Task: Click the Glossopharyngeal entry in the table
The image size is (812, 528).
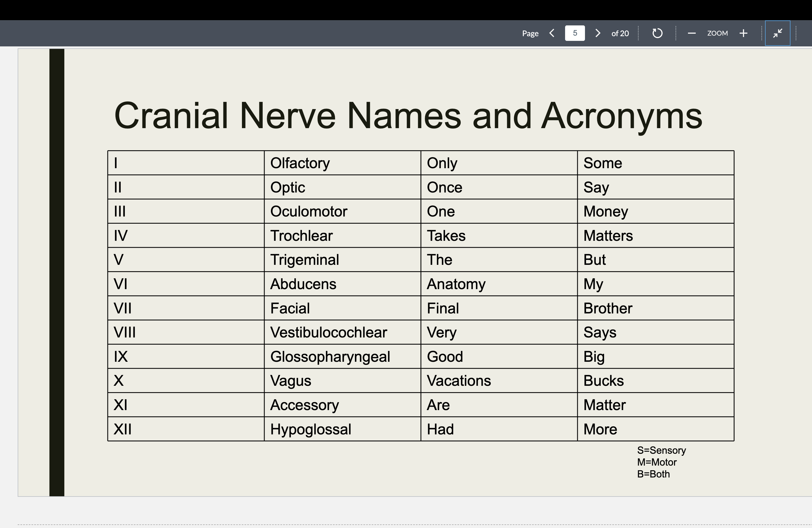Action: [330, 357]
